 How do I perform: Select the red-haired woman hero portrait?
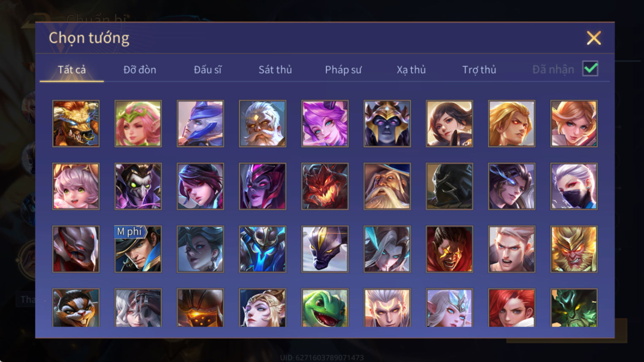[x=511, y=308]
